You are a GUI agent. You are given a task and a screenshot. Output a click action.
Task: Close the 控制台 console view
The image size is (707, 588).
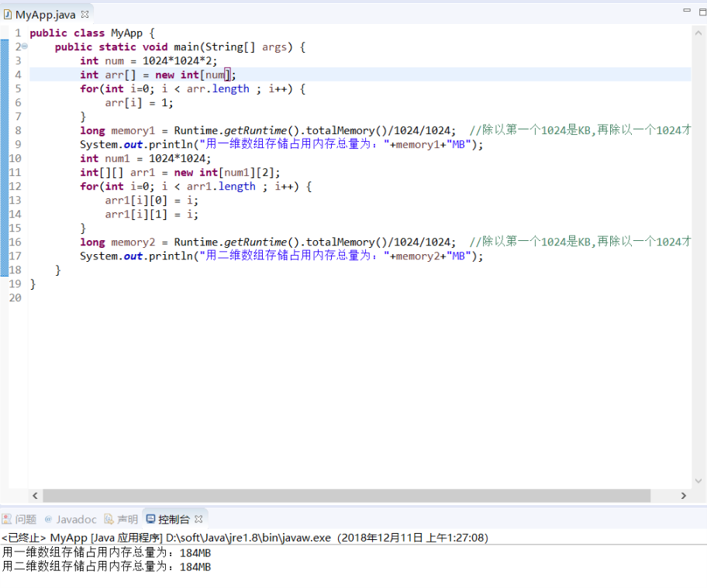point(198,520)
